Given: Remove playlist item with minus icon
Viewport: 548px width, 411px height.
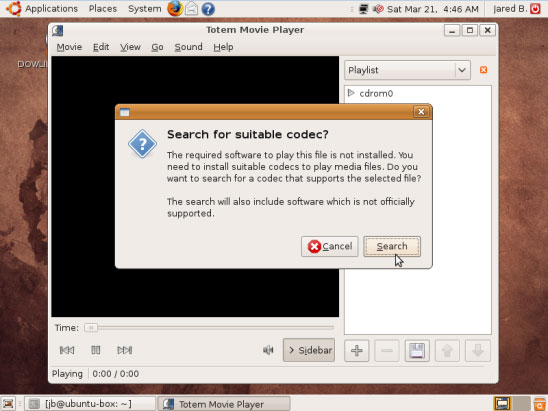Looking at the screenshot, I should 387,351.
